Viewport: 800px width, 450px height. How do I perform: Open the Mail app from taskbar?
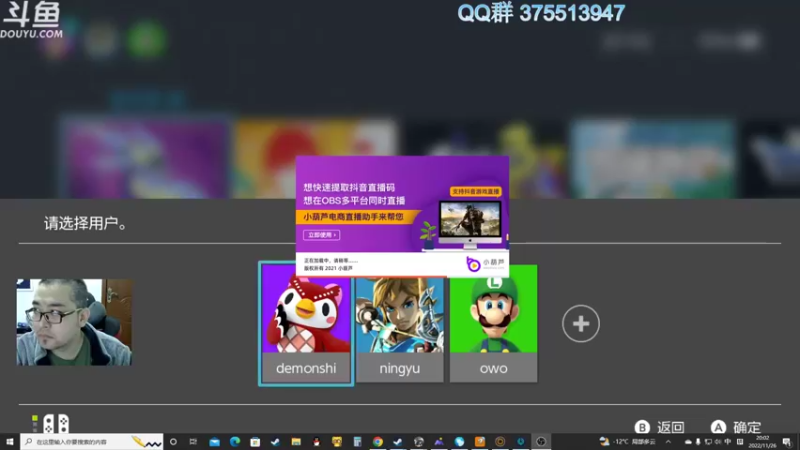click(x=214, y=442)
